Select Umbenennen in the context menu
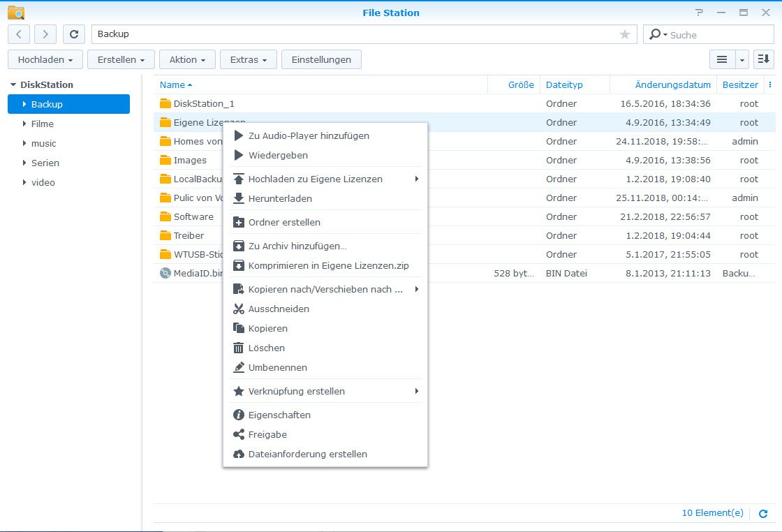 pyautogui.click(x=277, y=367)
